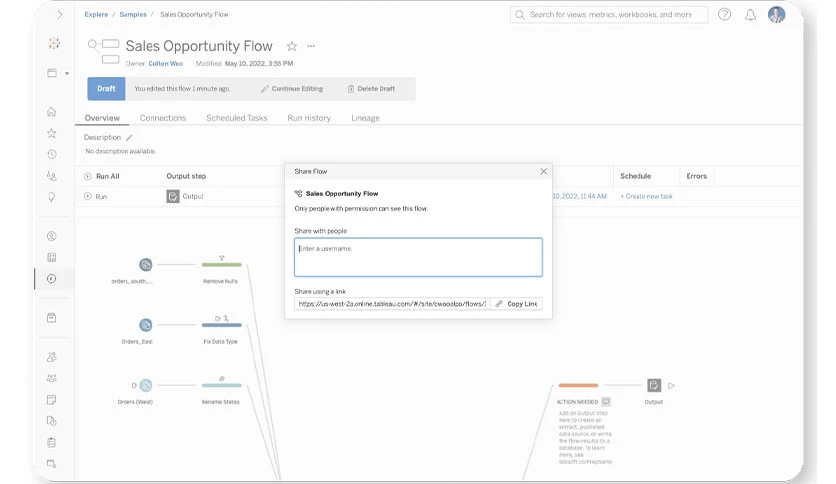Click the Draft badge
Viewport: 836px width, 484px height.
106,88
